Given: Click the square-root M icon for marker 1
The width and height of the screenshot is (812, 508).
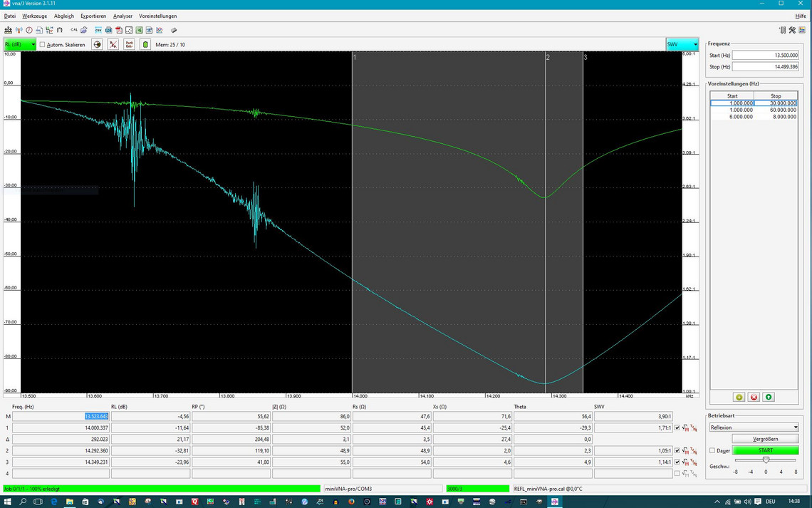Looking at the screenshot, I should (x=685, y=427).
